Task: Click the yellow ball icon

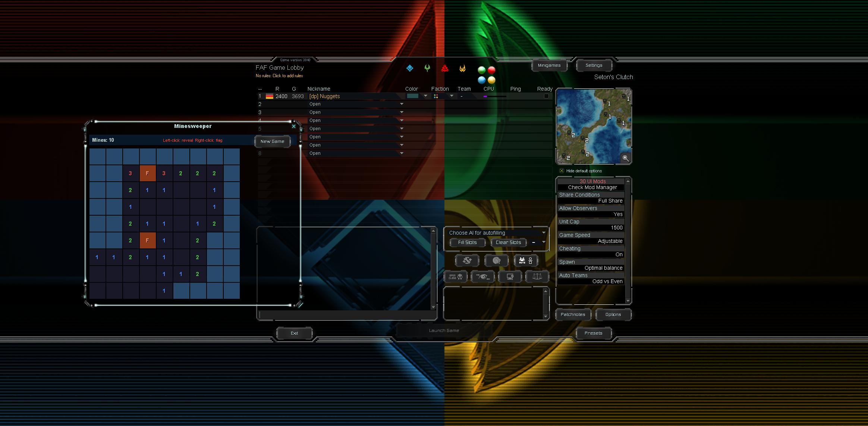Action: 492,80
